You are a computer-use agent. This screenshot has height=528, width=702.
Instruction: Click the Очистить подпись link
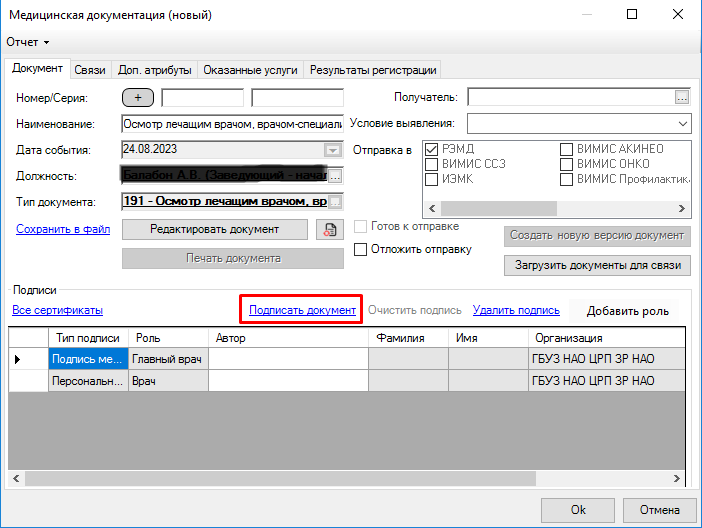tap(415, 310)
